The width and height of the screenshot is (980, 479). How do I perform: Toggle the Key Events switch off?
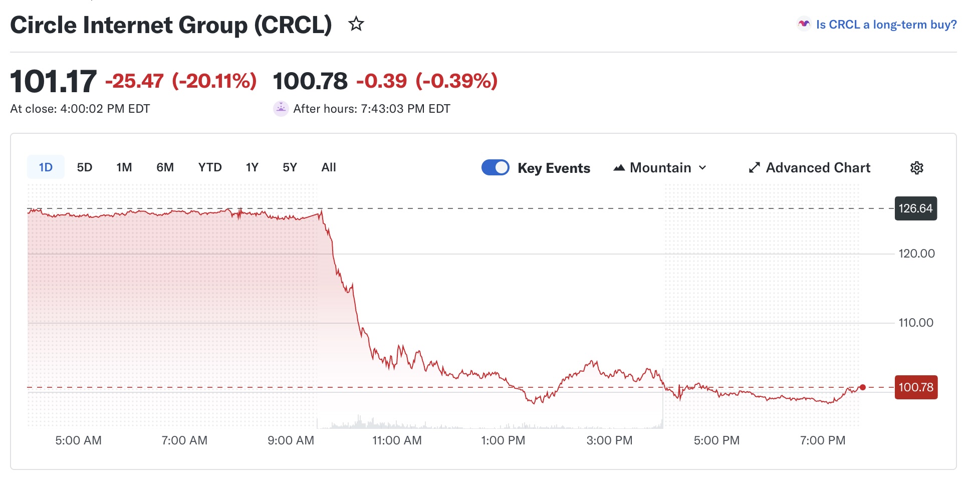[495, 167]
